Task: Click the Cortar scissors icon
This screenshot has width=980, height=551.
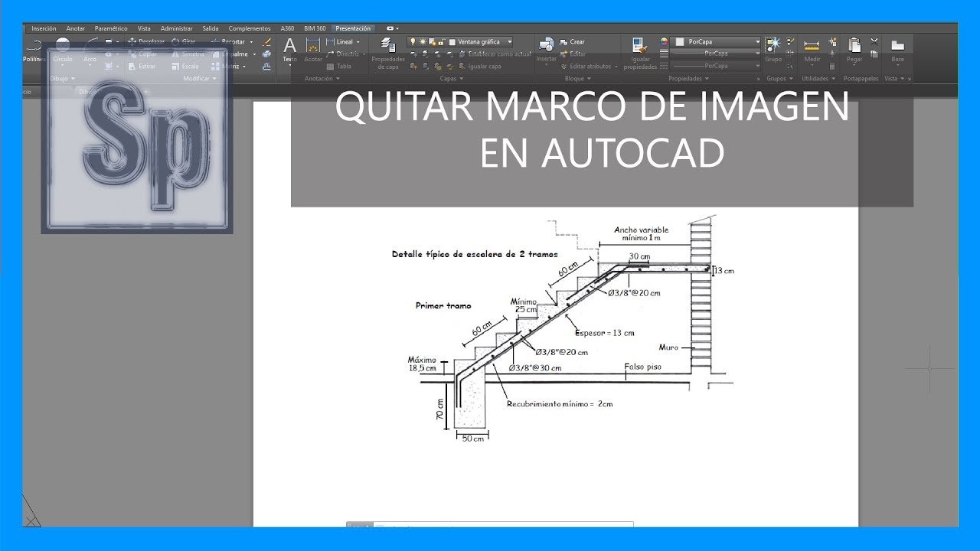Action: click(874, 41)
